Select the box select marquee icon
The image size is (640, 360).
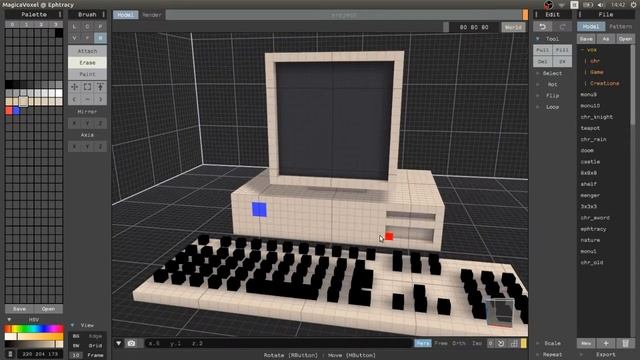point(87,87)
